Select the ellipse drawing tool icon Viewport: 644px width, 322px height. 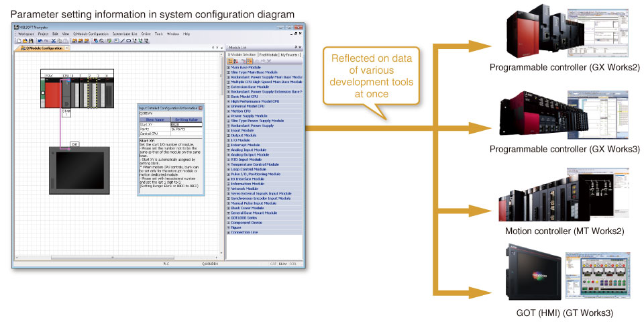coord(127,41)
